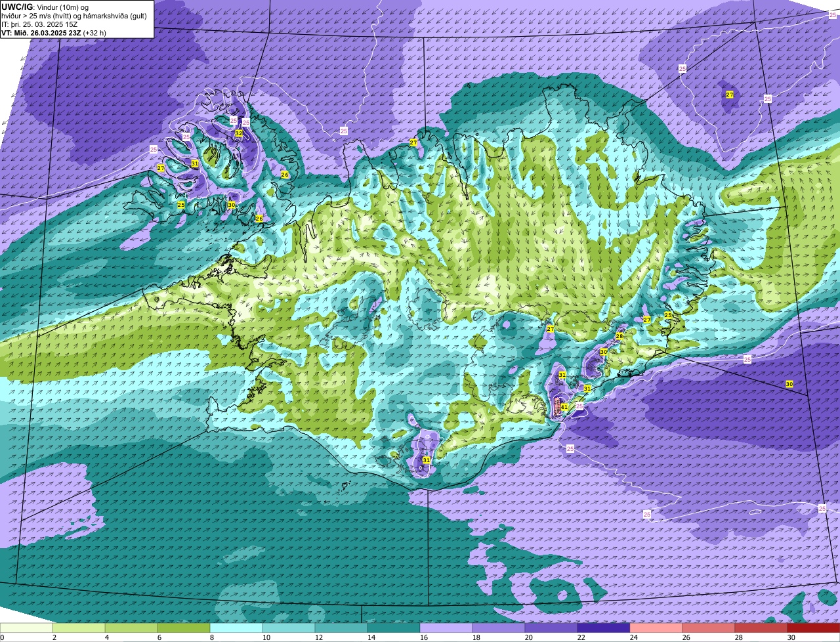
Task: Select the legend scale number 8
Action: point(212,637)
